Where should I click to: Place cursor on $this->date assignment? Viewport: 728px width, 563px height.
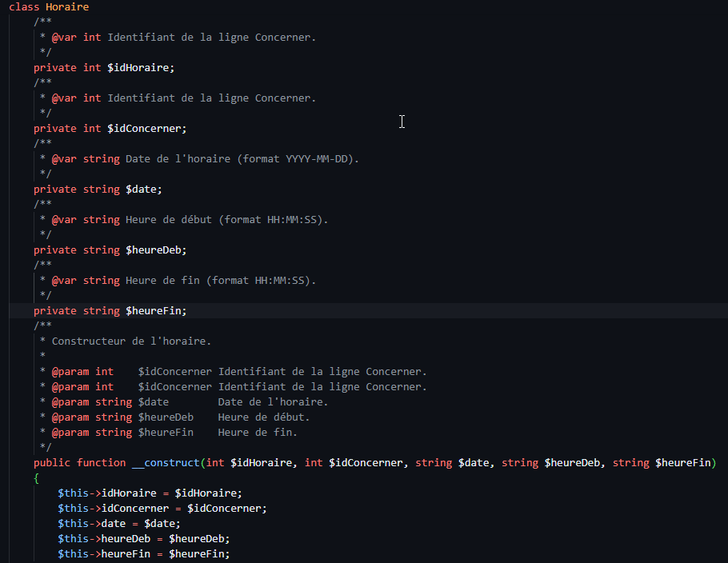(x=118, y=524)
